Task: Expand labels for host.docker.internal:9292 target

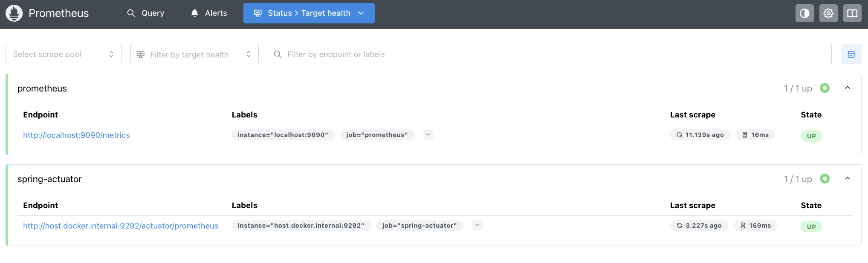Action: pyautogui.click(x=477, y=225)
